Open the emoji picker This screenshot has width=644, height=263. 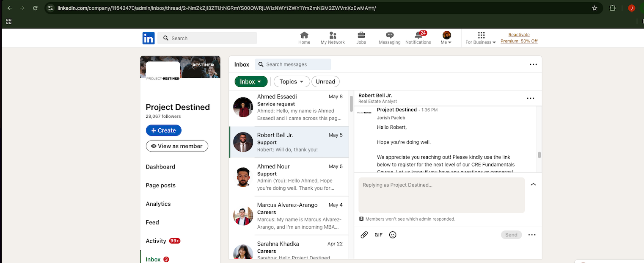tap(393, 235)
